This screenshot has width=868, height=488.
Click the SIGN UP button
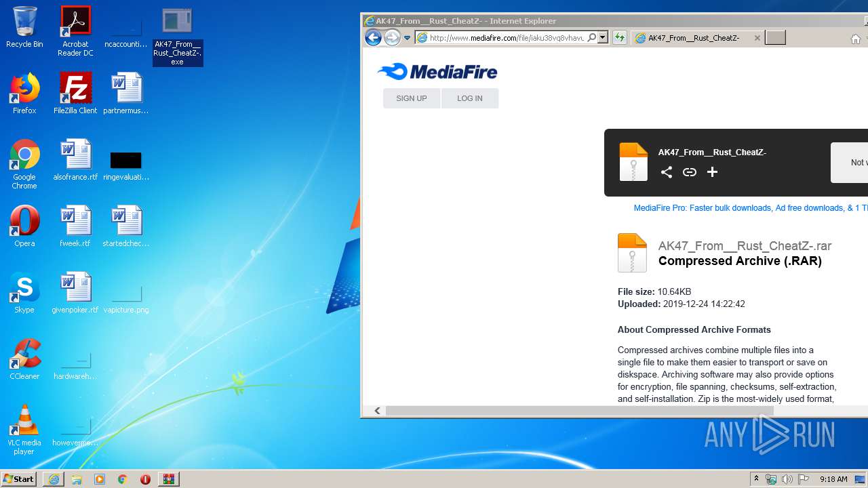[412, 98]
